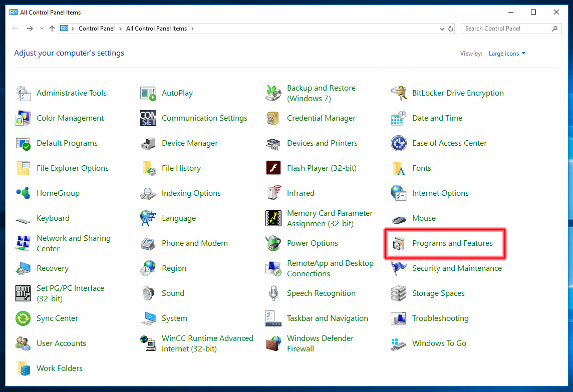Expand the chevron after All Control Panel Items
The image size is (573, 392).
tap(192, 29)
